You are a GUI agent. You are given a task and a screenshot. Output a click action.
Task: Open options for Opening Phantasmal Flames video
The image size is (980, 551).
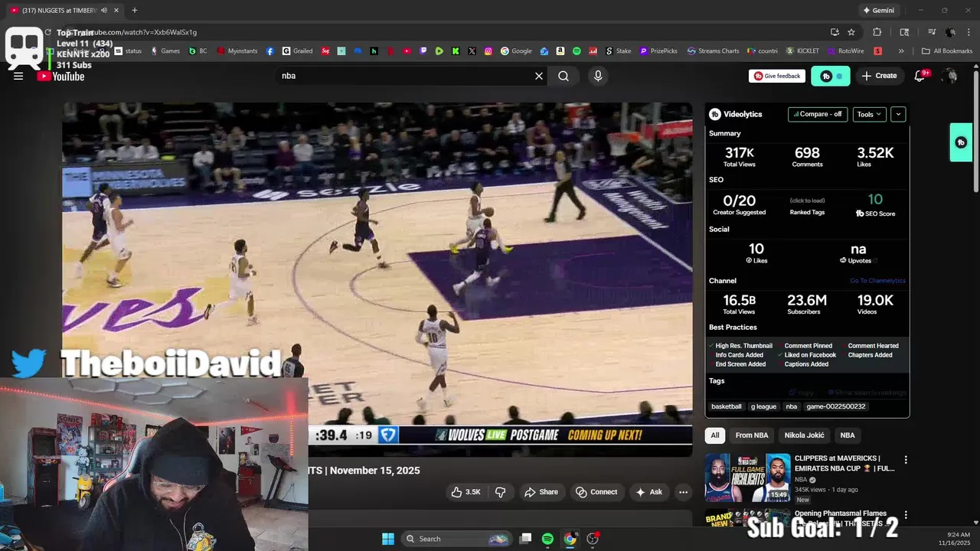click(906, 515)
